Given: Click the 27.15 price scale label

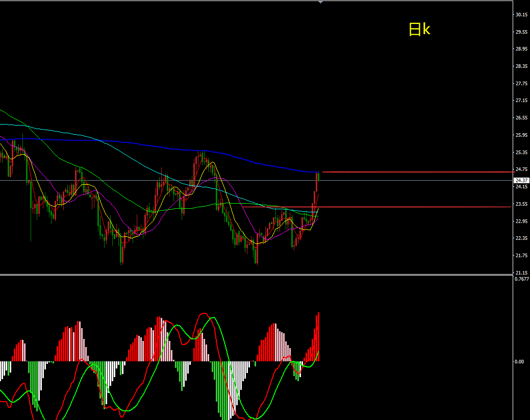Looking at the screenshot, I should click(521, 101).
